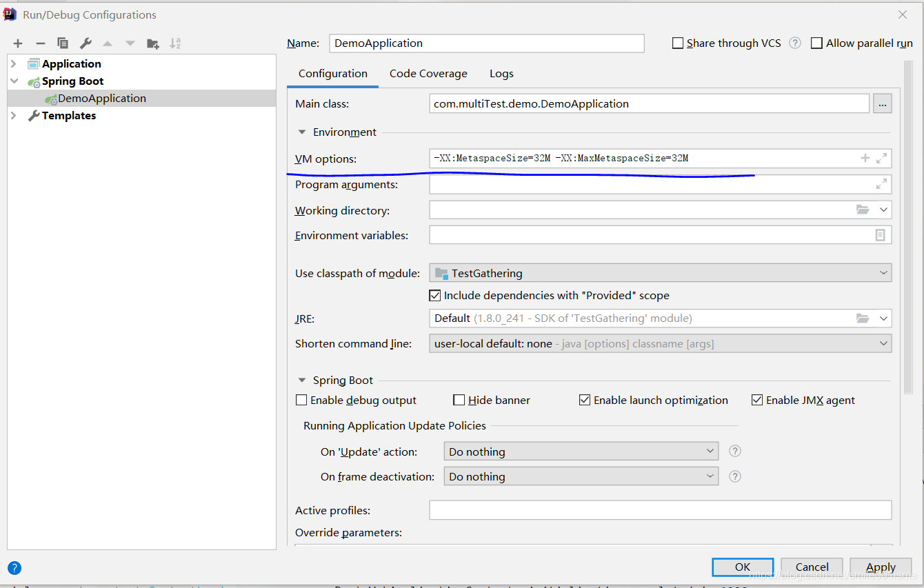
Task: Help icon for On 'Update' action
Action: pos(735,451)
